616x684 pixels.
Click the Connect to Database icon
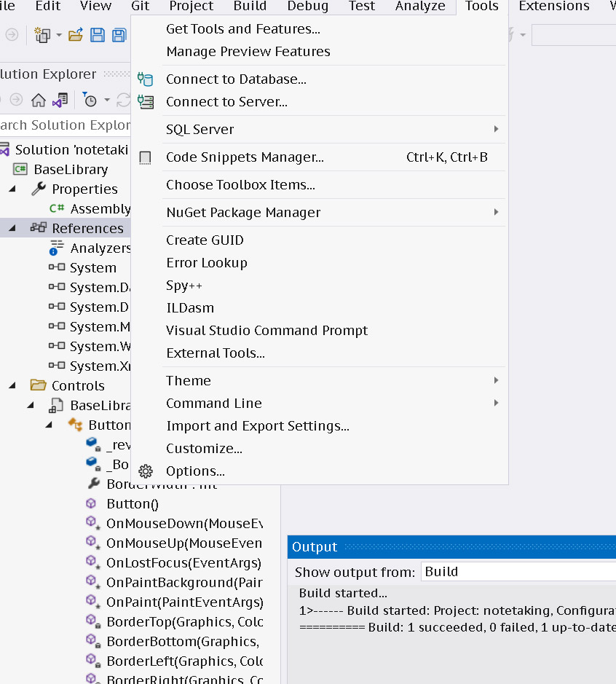[145, 79]
